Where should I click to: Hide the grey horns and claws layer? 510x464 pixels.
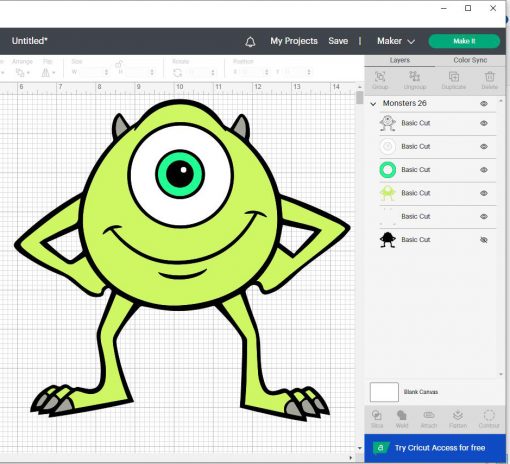484,217
